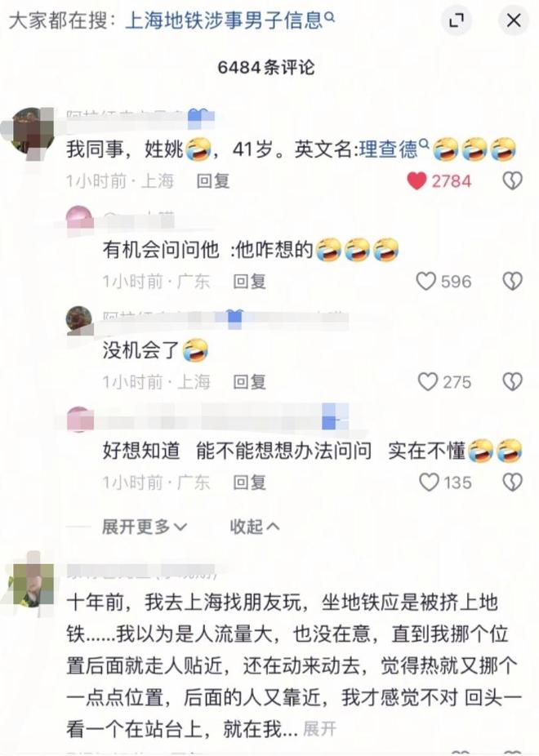Open the first commenter's avatar profile

[33, 131]
